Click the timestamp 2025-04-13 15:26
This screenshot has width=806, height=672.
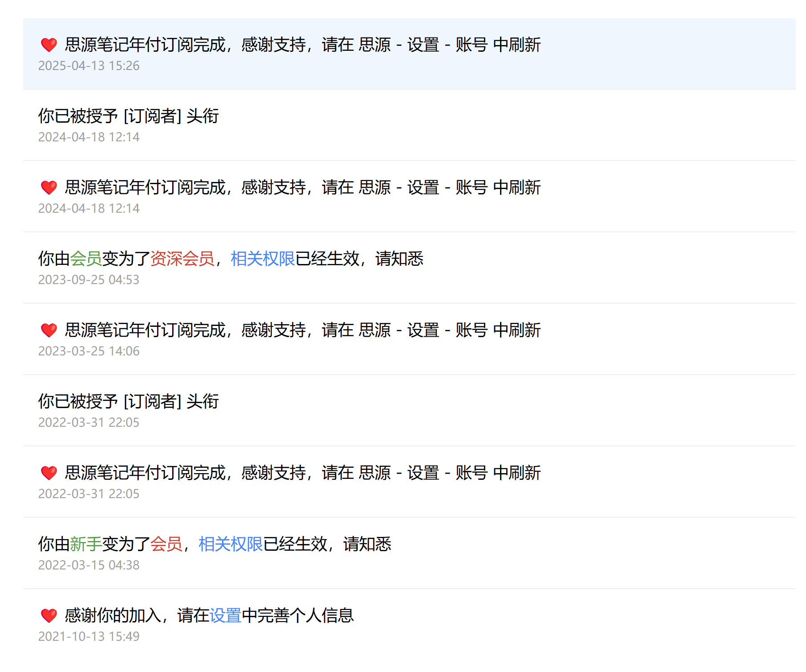[x=89, y=66]
